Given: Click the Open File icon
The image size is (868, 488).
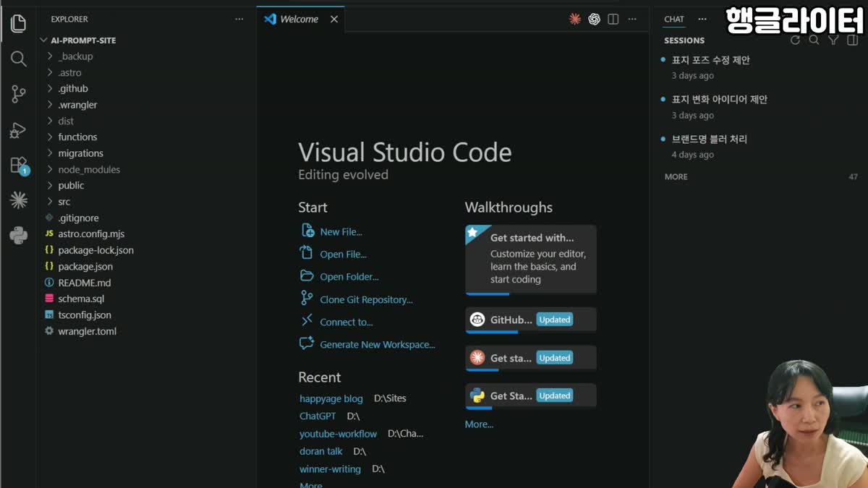Looking at the screenshot, I should (x=307, y=253).
